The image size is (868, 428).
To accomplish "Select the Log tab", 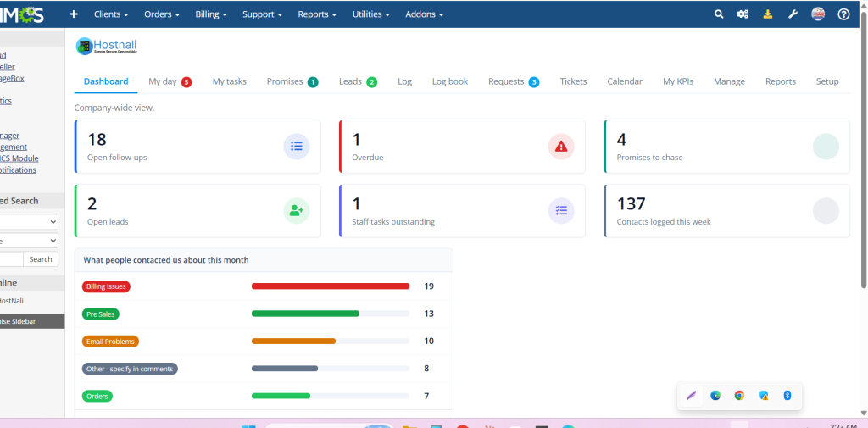I will pos(404,81).
